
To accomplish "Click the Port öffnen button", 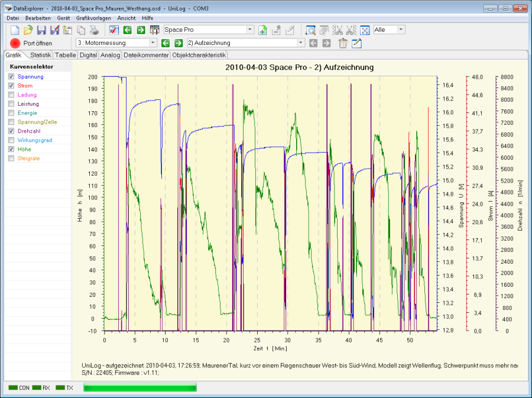I will coord(31,43).
